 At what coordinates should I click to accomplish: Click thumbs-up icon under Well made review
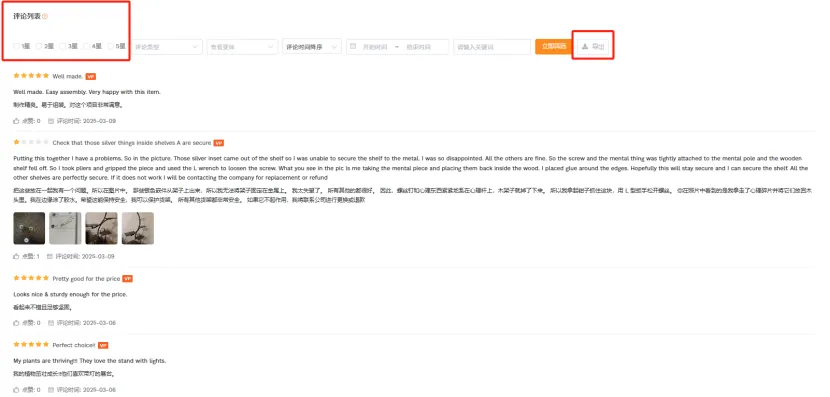[x=16, y=121]
